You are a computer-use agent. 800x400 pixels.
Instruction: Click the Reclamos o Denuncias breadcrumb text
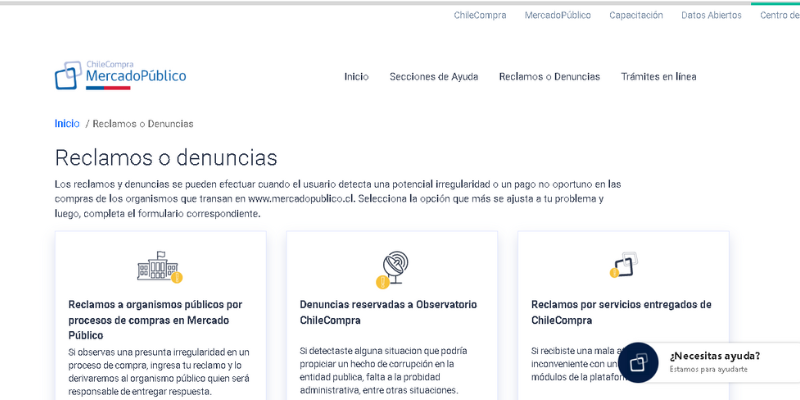(x=143, y=124)
